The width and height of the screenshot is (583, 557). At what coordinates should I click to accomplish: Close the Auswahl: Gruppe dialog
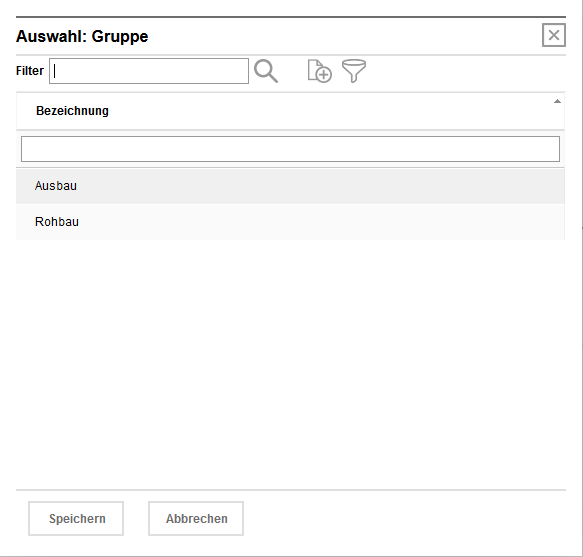pyautogui.click(x=554, y=35)
